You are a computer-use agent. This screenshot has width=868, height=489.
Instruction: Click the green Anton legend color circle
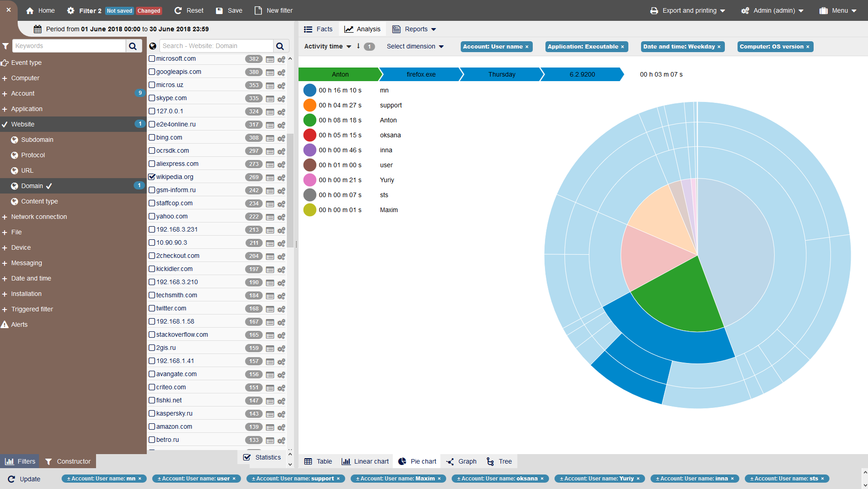[x=310, y=120]
